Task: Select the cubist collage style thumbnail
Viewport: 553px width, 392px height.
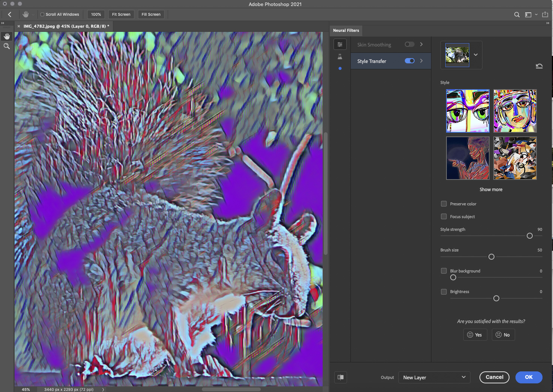Action: coord(515,158)
